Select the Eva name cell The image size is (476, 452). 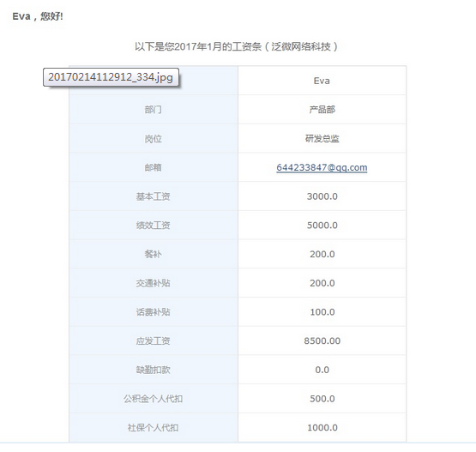click(322, 81)
